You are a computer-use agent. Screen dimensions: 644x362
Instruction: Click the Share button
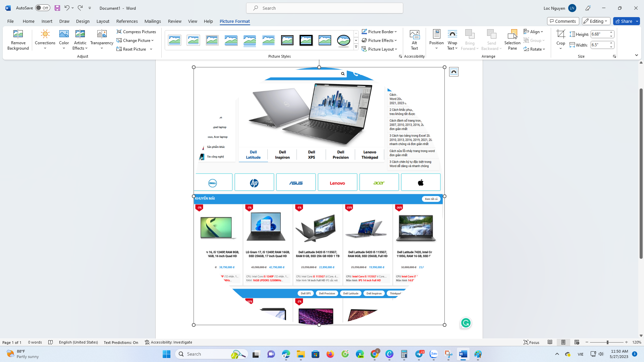624,21
